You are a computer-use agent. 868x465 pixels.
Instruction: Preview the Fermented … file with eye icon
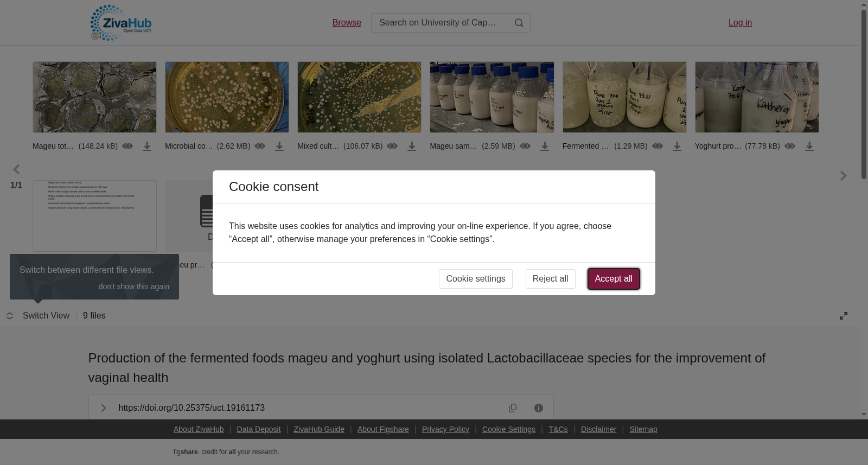pos(658,146)
